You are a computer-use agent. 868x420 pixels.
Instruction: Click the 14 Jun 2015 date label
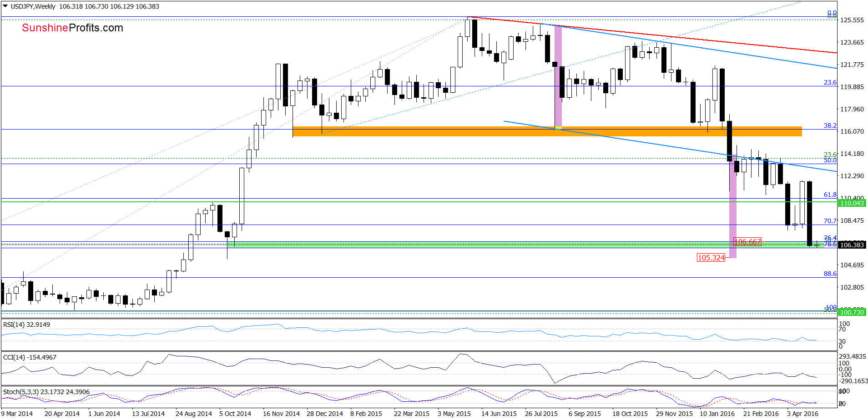click(499, 414)
